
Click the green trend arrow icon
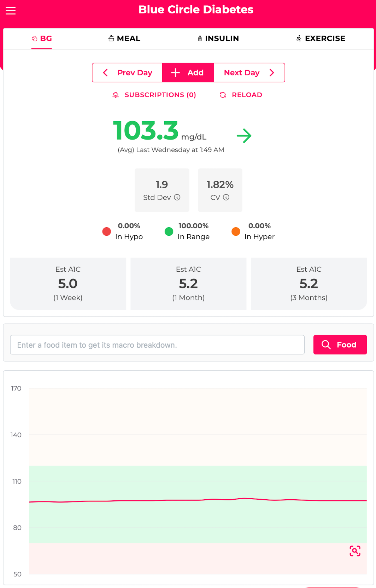[244, 136]
